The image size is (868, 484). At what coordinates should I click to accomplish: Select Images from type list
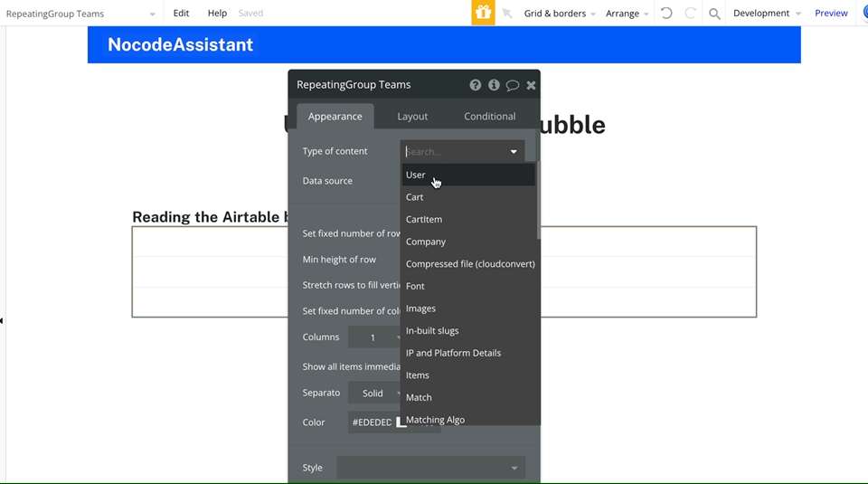468,308
